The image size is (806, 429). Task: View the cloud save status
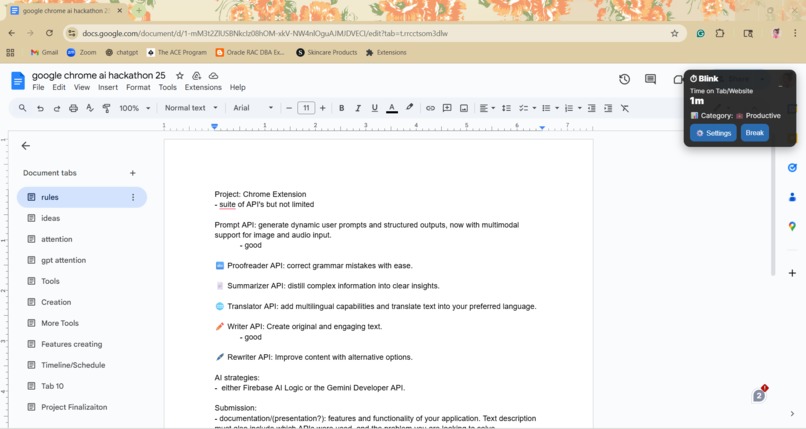[x=213, y=76]
